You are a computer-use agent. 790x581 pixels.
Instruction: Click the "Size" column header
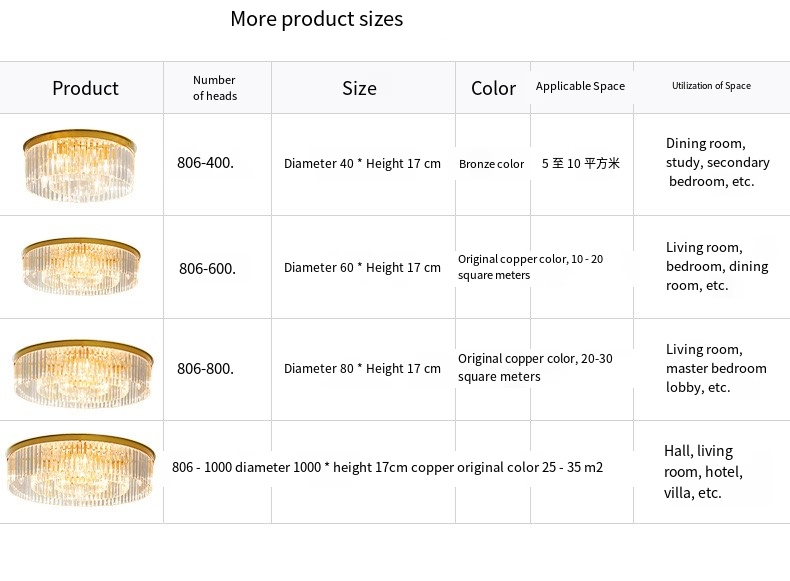click(x=359, y=88)
